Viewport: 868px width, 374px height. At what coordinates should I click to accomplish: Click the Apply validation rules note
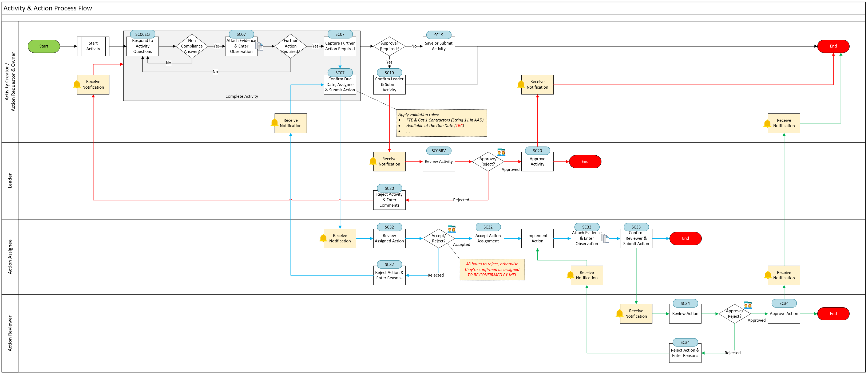(x=441, y=123)
